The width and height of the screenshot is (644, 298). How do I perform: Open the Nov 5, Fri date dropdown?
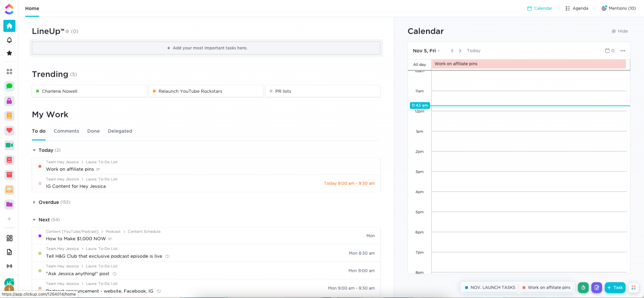click(426, 51)
